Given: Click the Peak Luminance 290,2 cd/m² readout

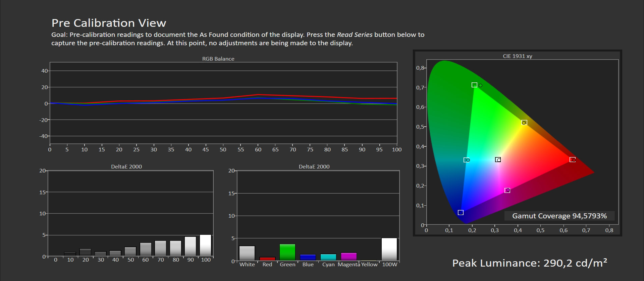Looking at the screenshot, I should pos(530,263).
